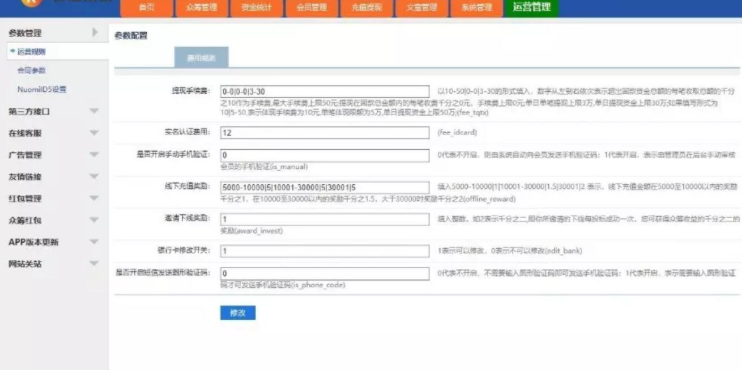The height and width of the screenshot is (370, 744).
Task: Open the 首页 tab in top navigation
Action: (147, 8)
